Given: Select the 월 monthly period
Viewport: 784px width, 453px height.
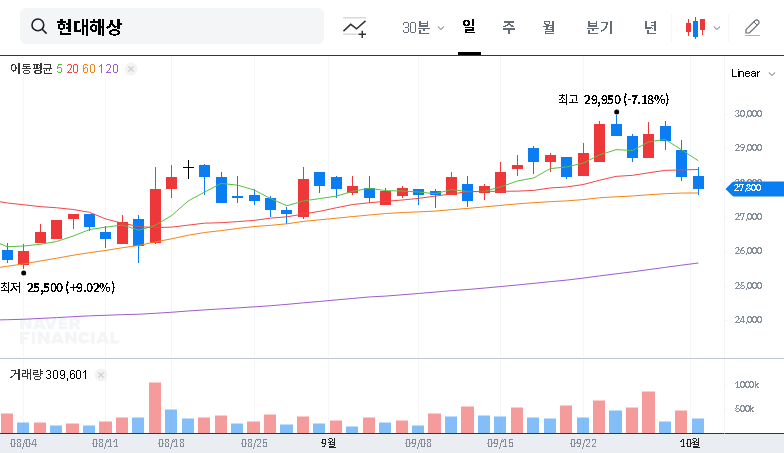Looking at the screenshot, I should (x=548, y=28).
